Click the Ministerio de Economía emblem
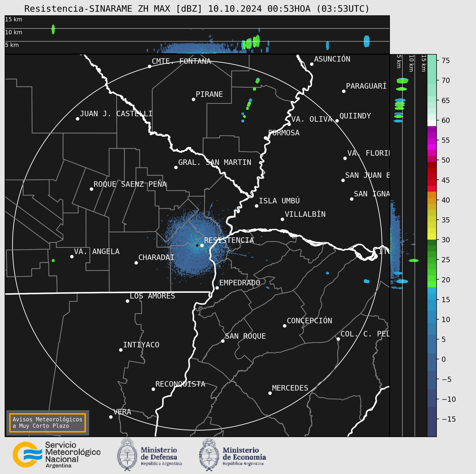This screenshot has width=476, height=474. coord(209,454)
